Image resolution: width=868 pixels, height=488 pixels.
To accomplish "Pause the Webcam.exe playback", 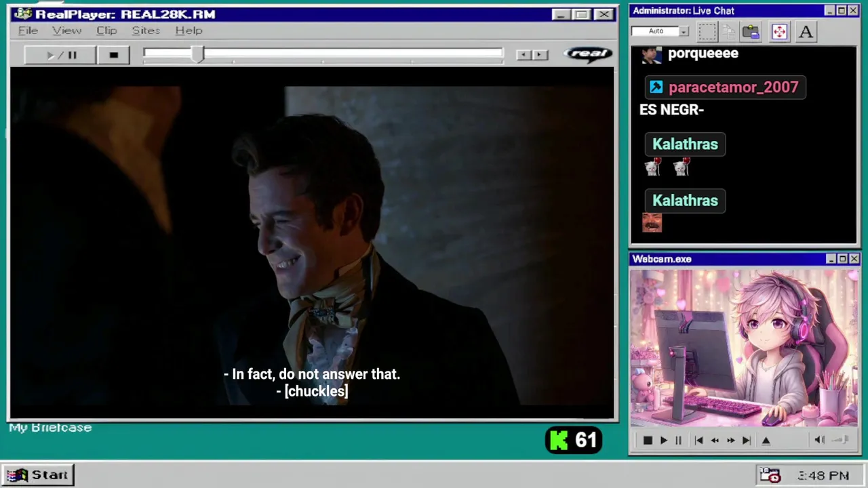I will (678, 441).
